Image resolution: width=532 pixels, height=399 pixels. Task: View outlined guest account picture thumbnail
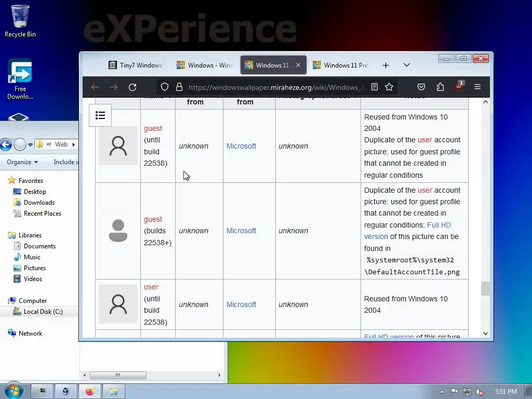[118, 146]
